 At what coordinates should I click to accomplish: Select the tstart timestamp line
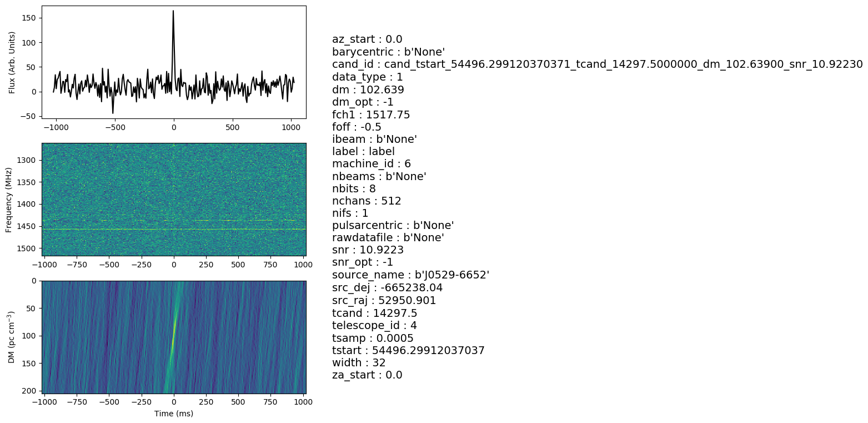[408, 351]
